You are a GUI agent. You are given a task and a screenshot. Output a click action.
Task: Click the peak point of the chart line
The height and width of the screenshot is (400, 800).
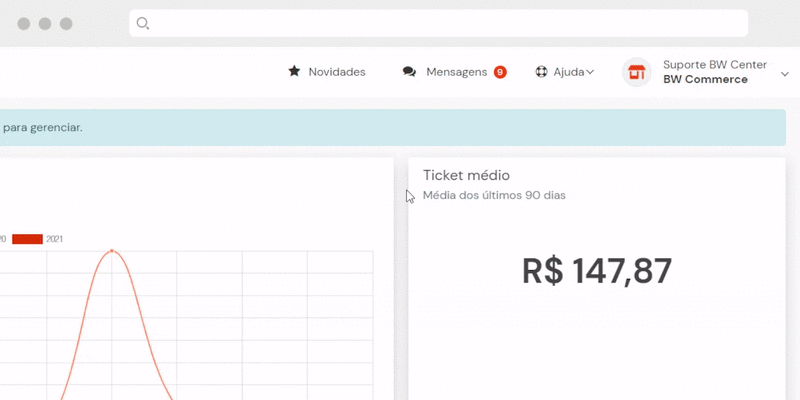tap(112, 251)
